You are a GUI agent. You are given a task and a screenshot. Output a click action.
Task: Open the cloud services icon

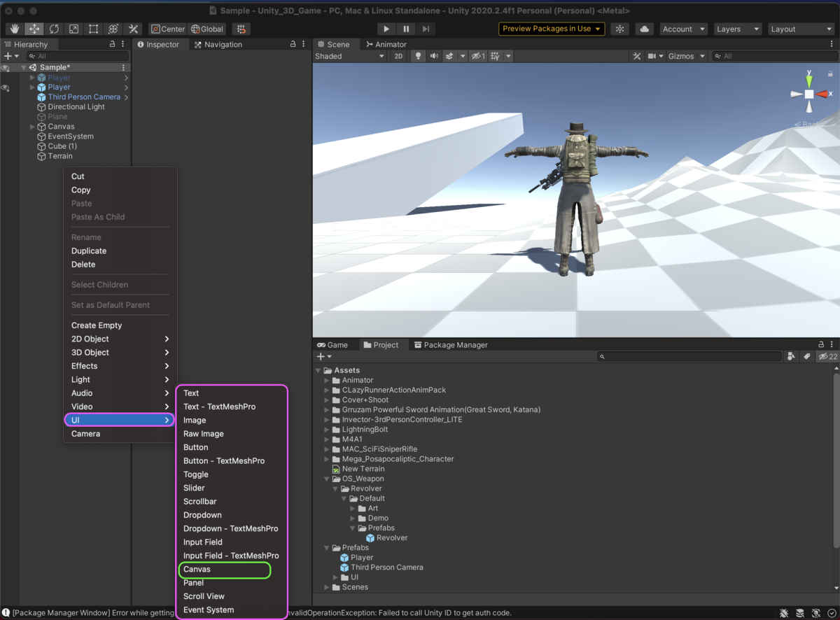pyautogui.click(x=645, y=29)
